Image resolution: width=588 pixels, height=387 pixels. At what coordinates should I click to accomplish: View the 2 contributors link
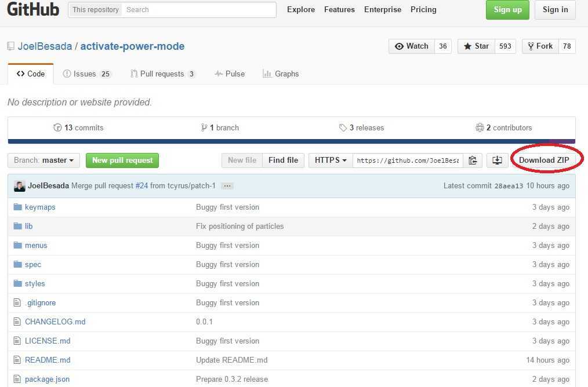[x=503, y=128]
